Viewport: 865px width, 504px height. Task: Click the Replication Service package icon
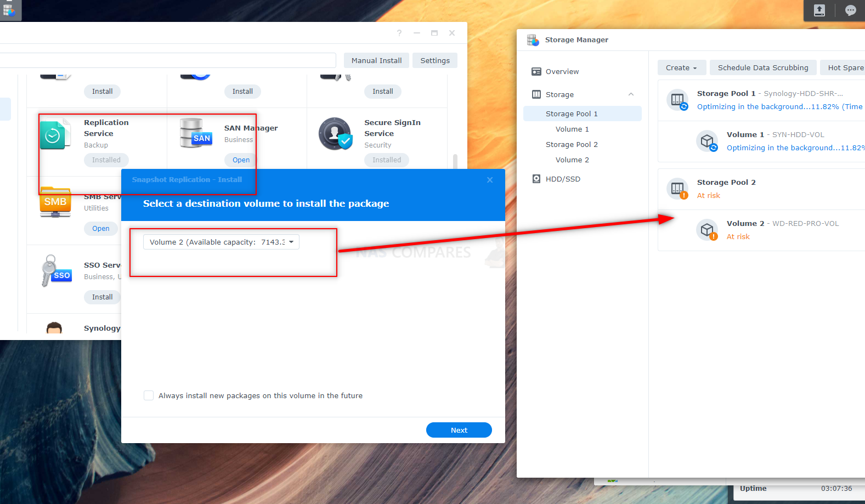[55, 134]
